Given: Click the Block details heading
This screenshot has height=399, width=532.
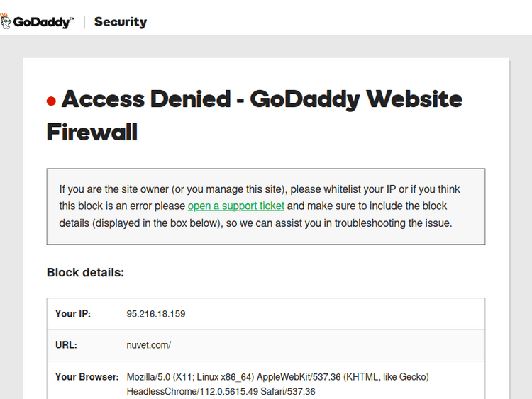Looking at the screenshot, I should pos(85,272).
